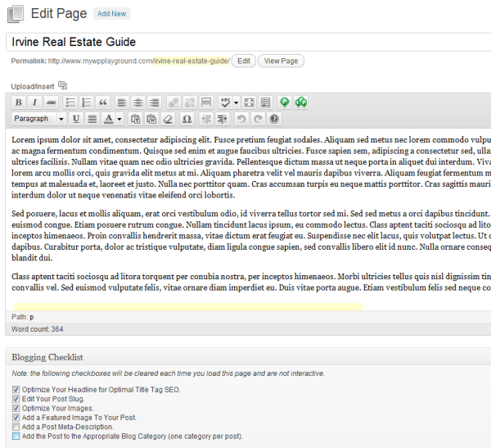Click the Path: p status text
Viewport: 491px width, 448px height.
pos(23,317)
